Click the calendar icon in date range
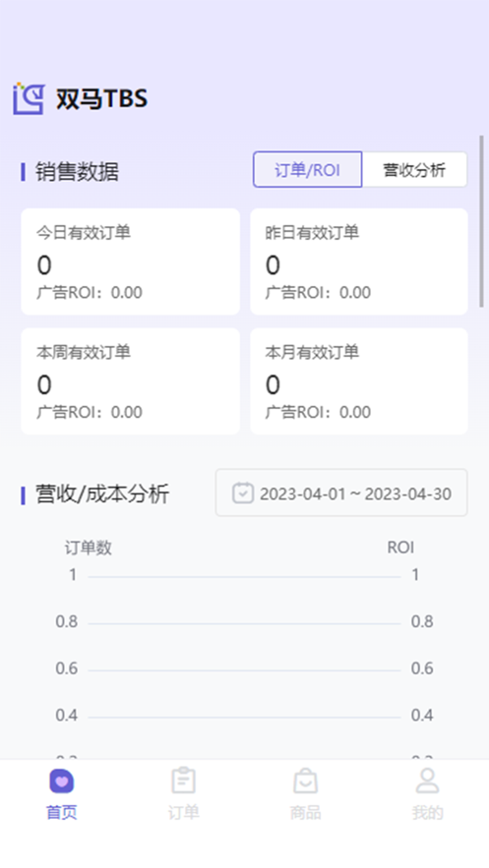The width and height of the screenshot is (489, 868). [x=243, y=492]
